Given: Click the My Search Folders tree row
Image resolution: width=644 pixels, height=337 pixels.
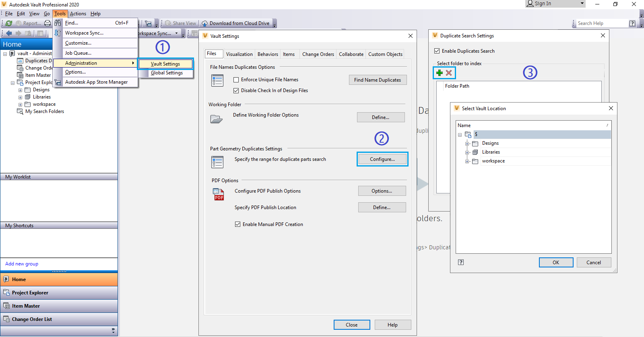Looking at the screenshot, I should tap(41, 111).
